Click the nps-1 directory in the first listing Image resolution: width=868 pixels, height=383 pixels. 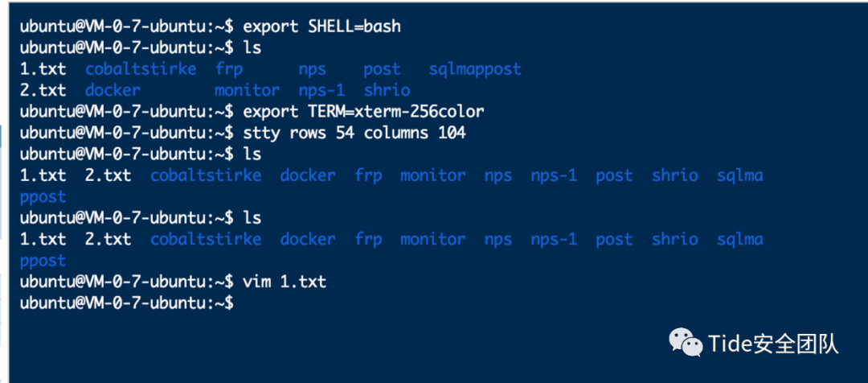tap(321, 91)
